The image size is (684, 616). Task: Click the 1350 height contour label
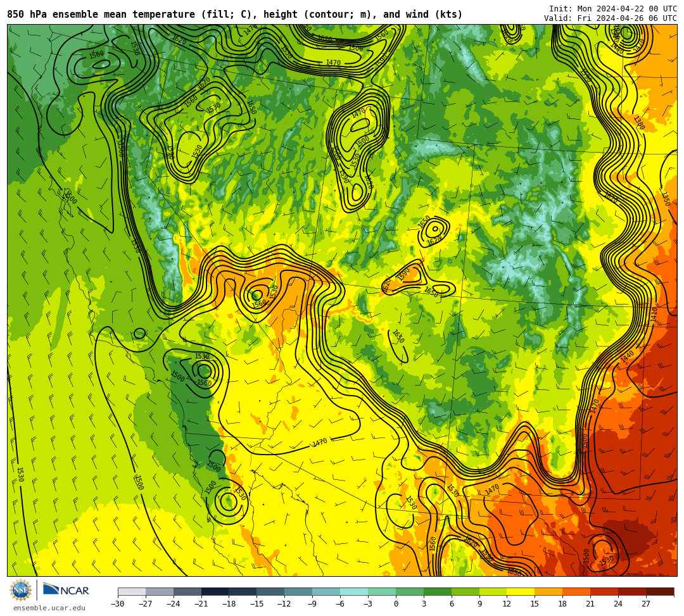[x=666, y=199]
